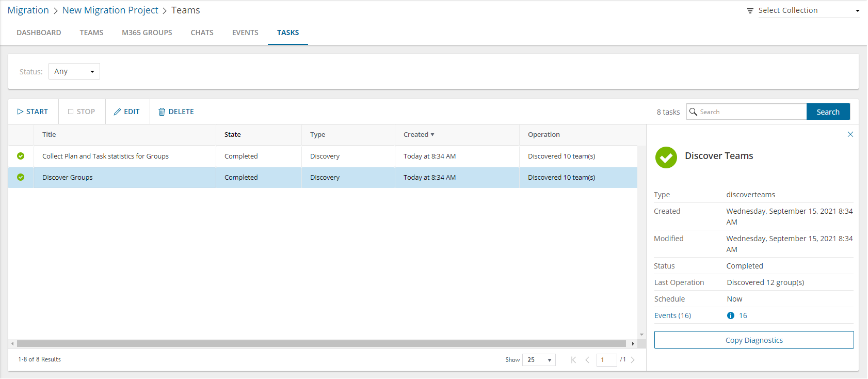Screen dimensions: 868x379
Task: Click the Delete trash can icon
Action: click(x=162, y=112)
